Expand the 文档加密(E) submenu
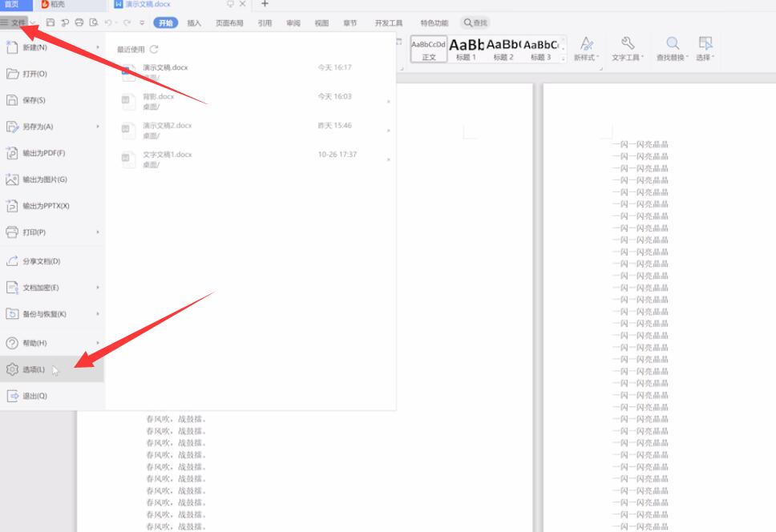 click(52, 288)
